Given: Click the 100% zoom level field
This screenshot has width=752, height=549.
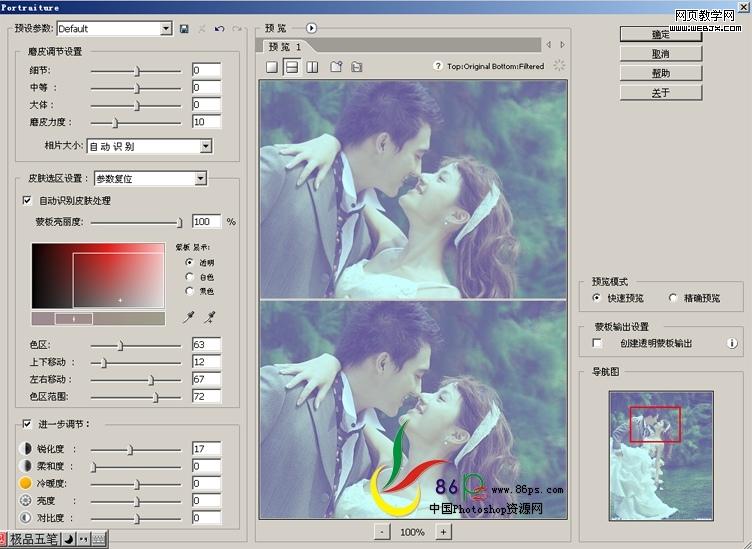Looking at the screenshot, I should coord(412,532).
